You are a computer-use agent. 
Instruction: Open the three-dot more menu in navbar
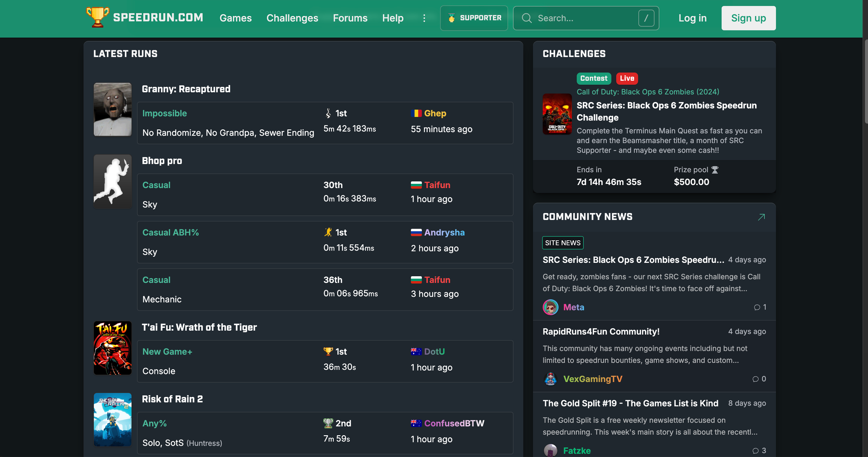pos(424,18)
